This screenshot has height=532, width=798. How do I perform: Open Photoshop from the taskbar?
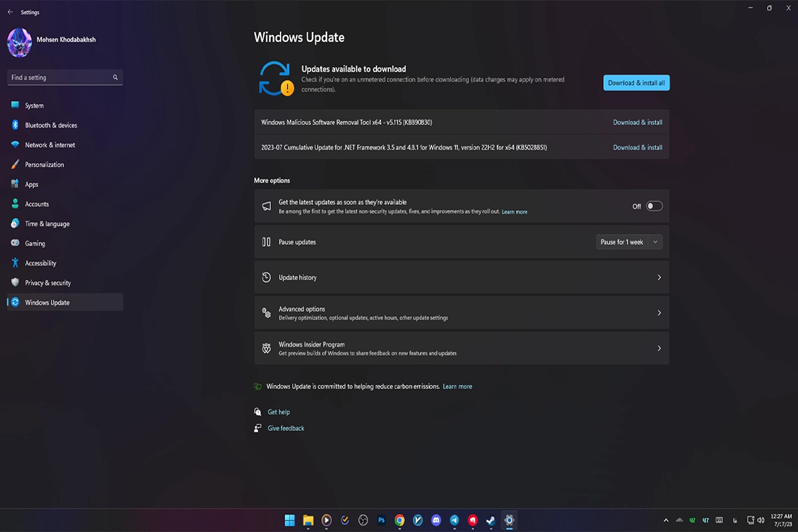coord(382,521)
